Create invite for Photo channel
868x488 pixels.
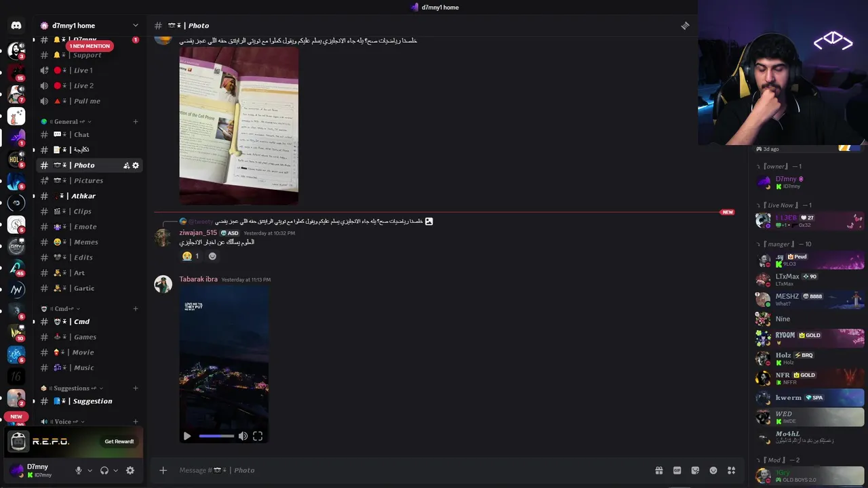(126, 165)
